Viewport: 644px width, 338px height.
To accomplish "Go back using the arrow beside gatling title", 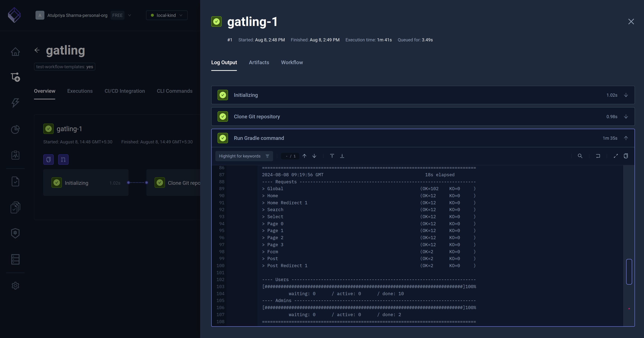I will point(37,50).
